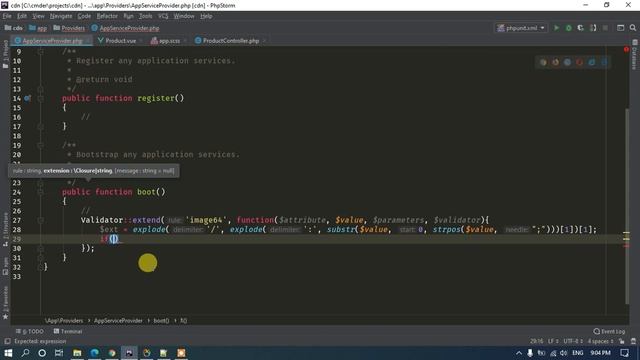Preview in the first browser icon
Screen dimensions: 640x360
click(543, 62)
